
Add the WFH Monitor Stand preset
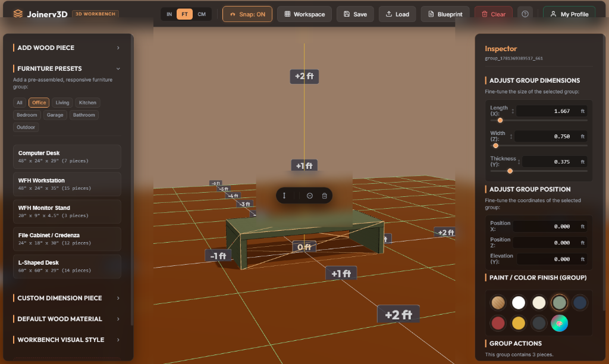pos(67,211)
